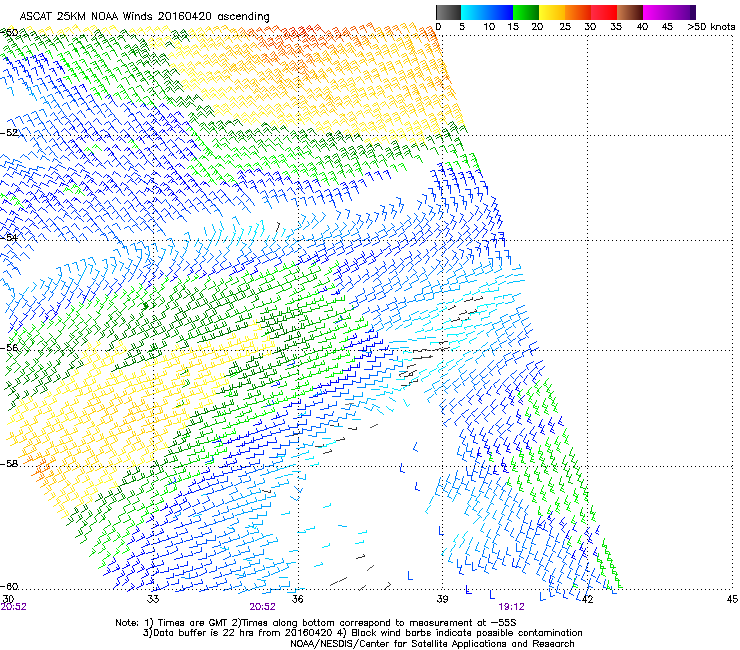Click the cyan-to-blue 5–15 knots legend segment
Image resolution: width=740 pixels, height=650 pixels.
click(x=487, y=12)
